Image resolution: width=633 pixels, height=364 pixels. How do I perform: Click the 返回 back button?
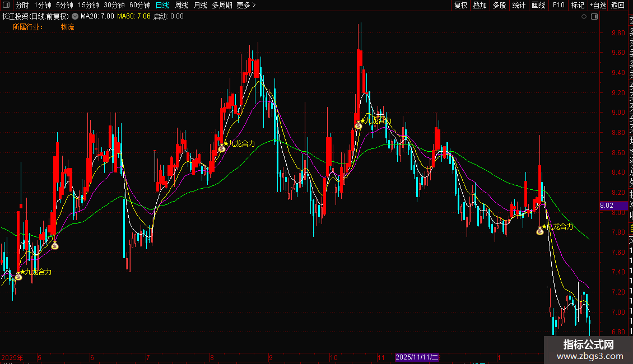pyautogui.click(x=618, y=5)
